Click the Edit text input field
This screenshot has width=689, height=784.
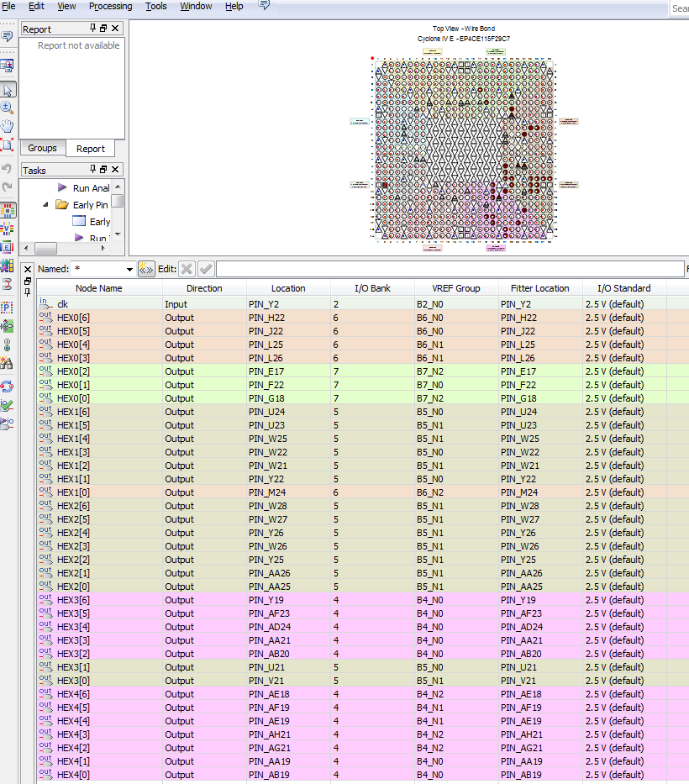pyautogui.click(x=450, y=269)
